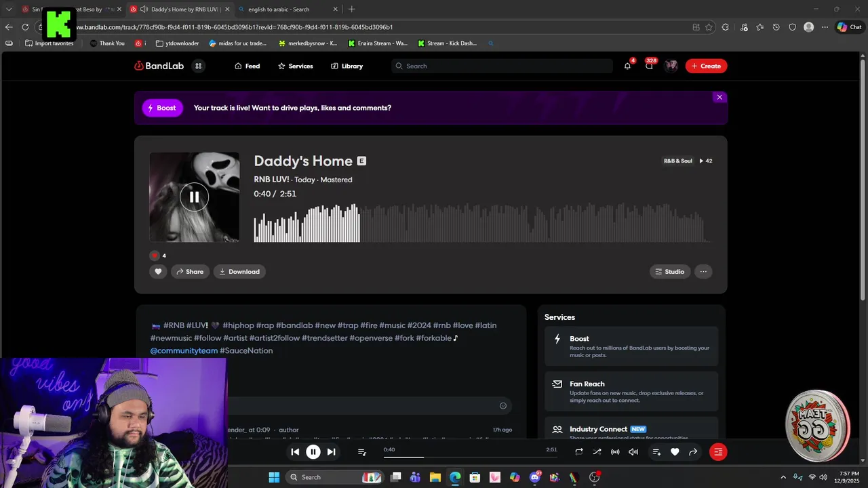The width and height of the screenshot is (868, 488).
Task: Seek on the bottom player progress bar
Action: pos(469,457)
